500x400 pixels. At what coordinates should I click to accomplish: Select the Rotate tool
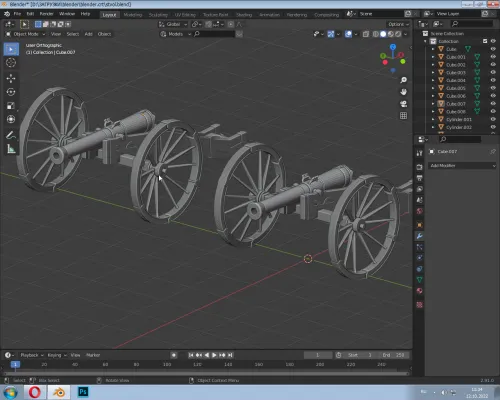click(11, 92)
